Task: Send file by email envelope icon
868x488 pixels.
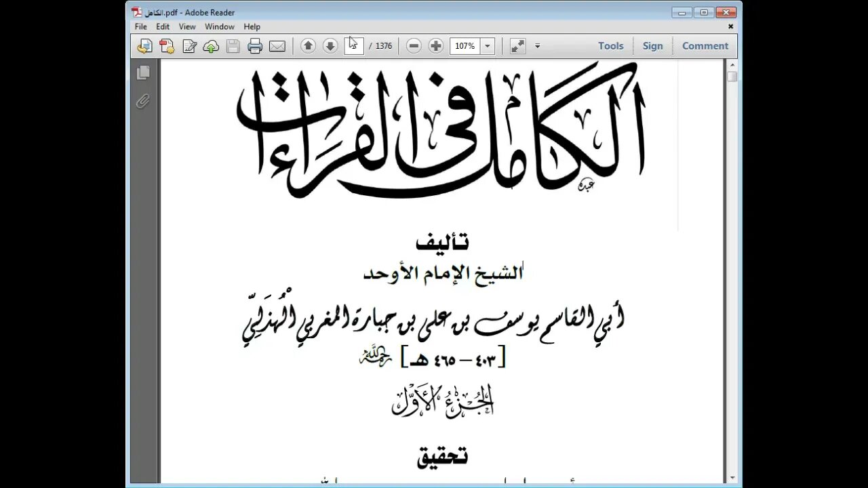Action: click(x=277, y=46)
